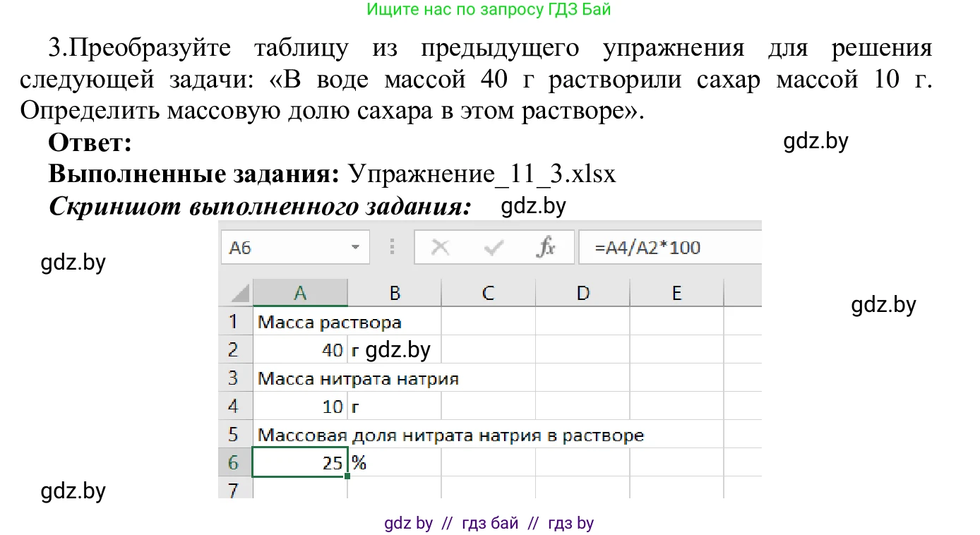Click the row 1 header
This screenshot has height=535, width=980.
(235, 321)
